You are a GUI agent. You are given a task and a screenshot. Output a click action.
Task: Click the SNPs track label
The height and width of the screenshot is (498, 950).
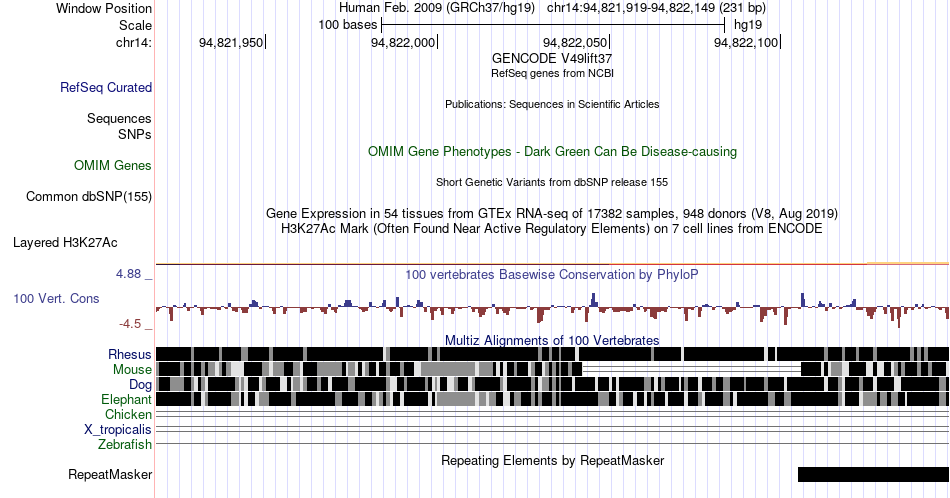(x=135, y=134)
